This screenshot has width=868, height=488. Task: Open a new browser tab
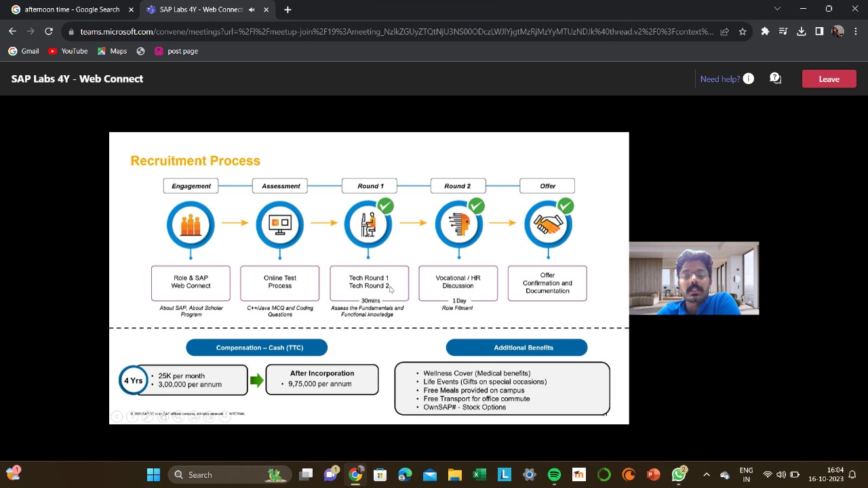[x=288, y=9]
